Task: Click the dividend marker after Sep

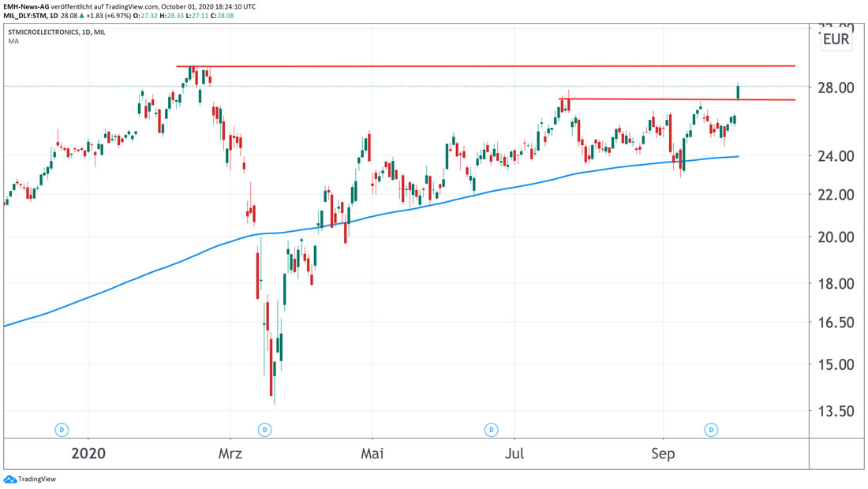Action: pos(712,430)
